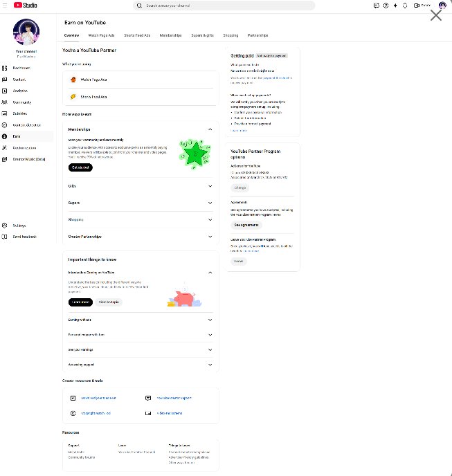This screenshot has width=452, height=476.
Task: Click the See agreements button
Action: click(x=246, y=225)
